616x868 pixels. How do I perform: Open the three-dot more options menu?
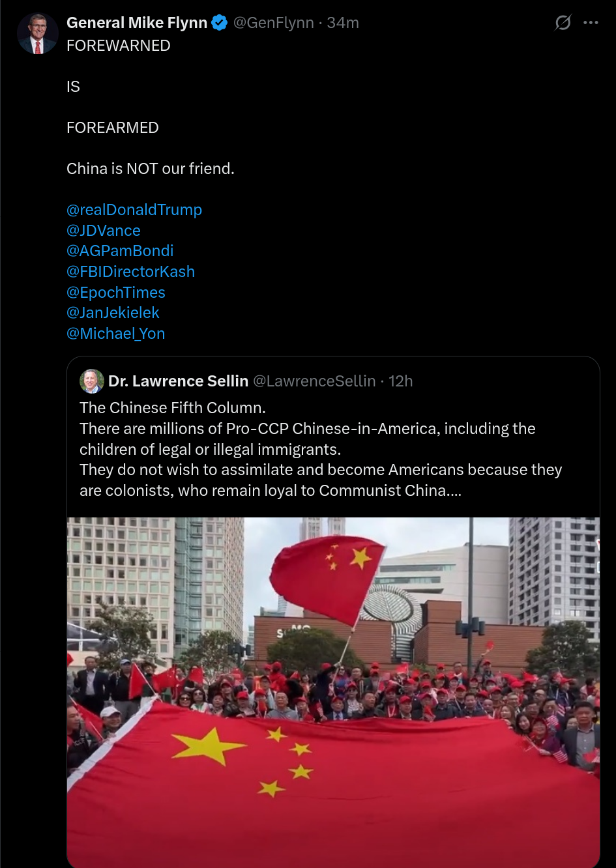[x=591, y=23]
